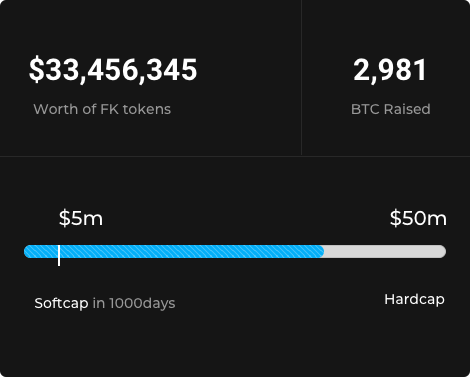
Task: Click the 'Softcap' word below the bar
Action: pyautogui.click(x=61, y=303)
